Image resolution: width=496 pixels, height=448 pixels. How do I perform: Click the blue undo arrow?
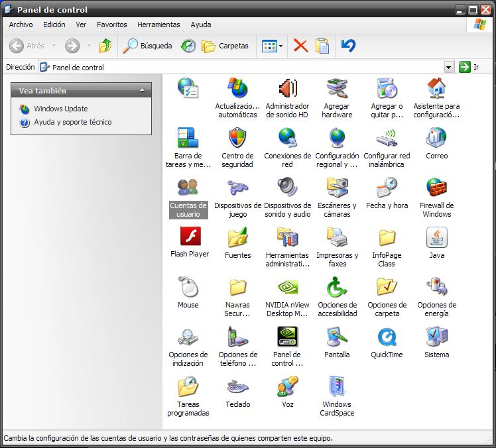pos(348,46)
